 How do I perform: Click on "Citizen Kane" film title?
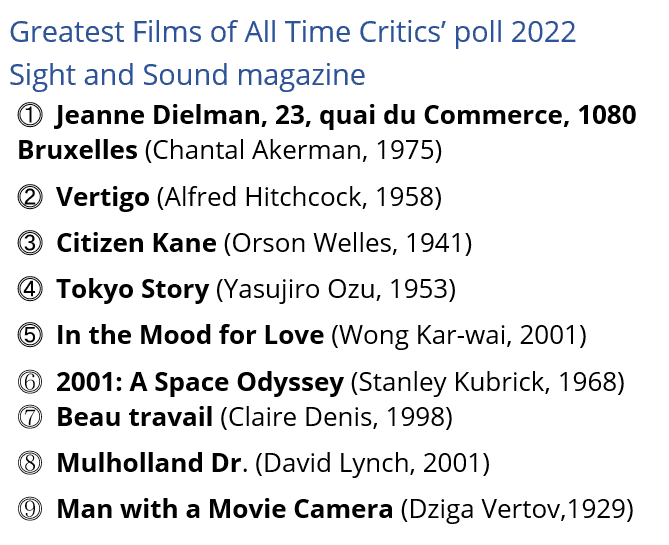(136, 243)
